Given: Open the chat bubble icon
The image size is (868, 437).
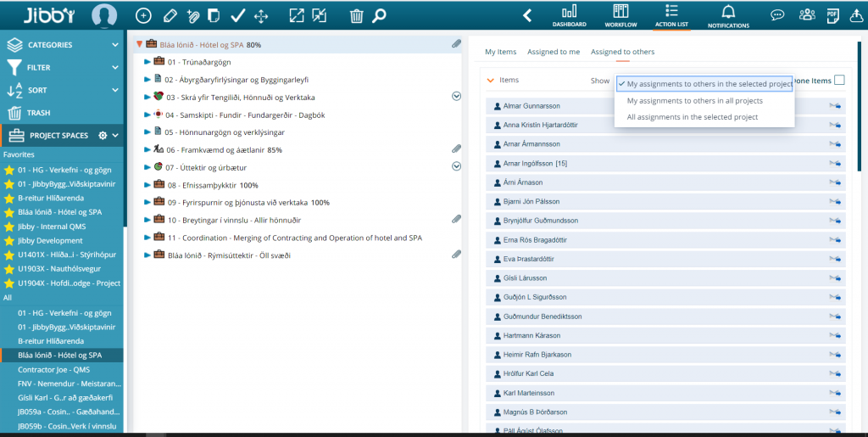Looking at the screenshot, I should pos(778,15).
